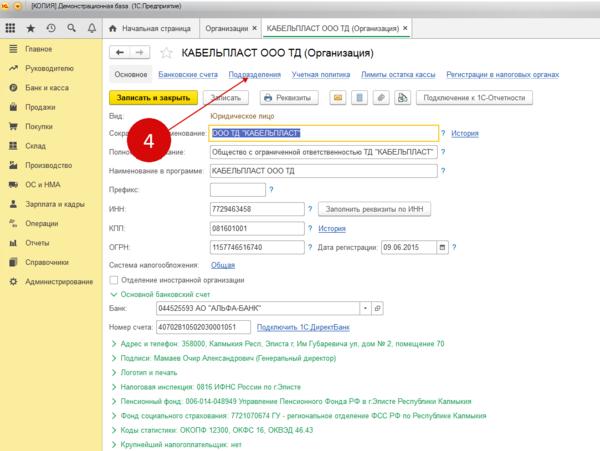Open history clock icon in top panel

click(x=50, y=27)
